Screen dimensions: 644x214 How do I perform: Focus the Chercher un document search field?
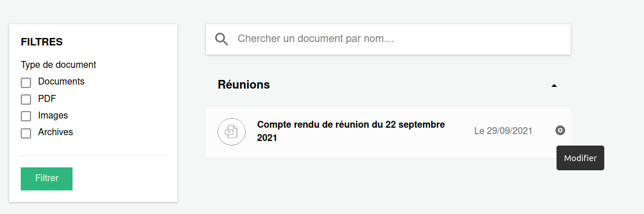(x=388, y=39)
